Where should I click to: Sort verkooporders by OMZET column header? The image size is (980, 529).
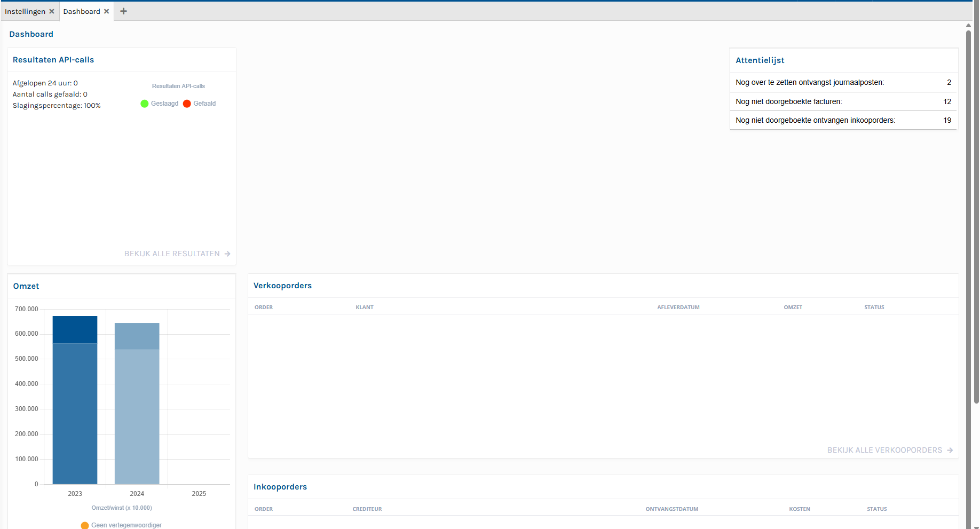coord(793,307)
